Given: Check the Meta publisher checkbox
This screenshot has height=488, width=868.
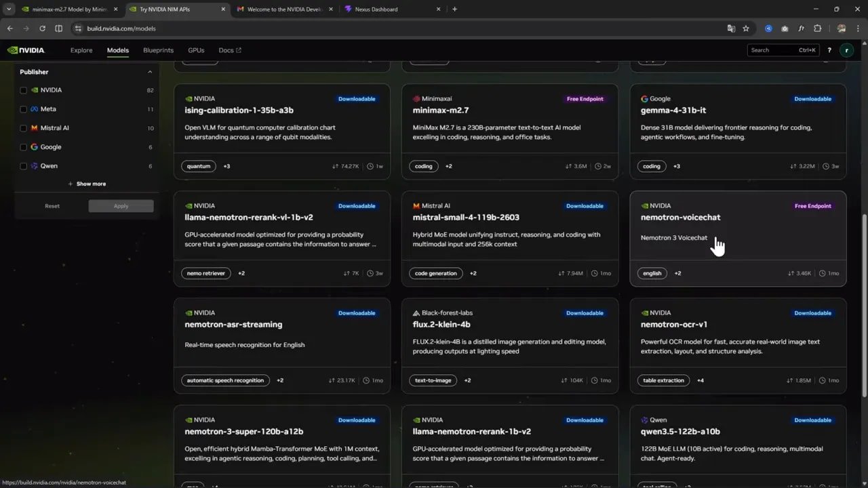Looking at the screenshot, I should point(24,109).
